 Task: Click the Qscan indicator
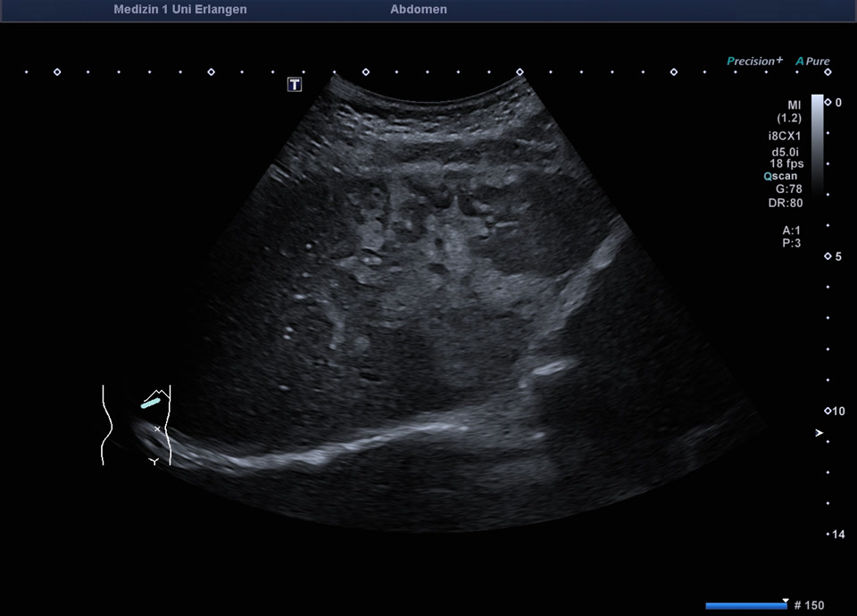point(780,177)
